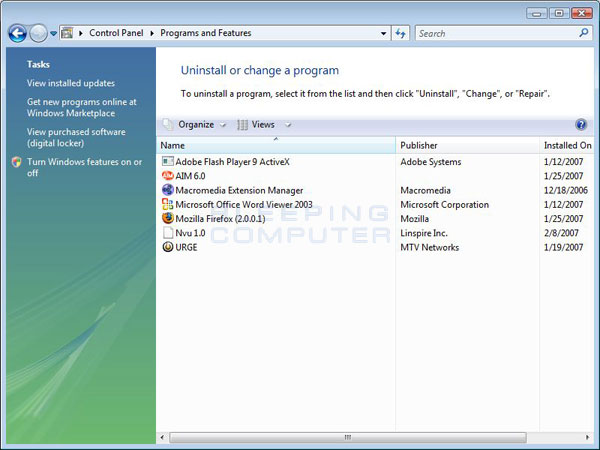Click publisher Adobe Systems
The height and width of the screenshot is (450, 600).
[430, 162]
